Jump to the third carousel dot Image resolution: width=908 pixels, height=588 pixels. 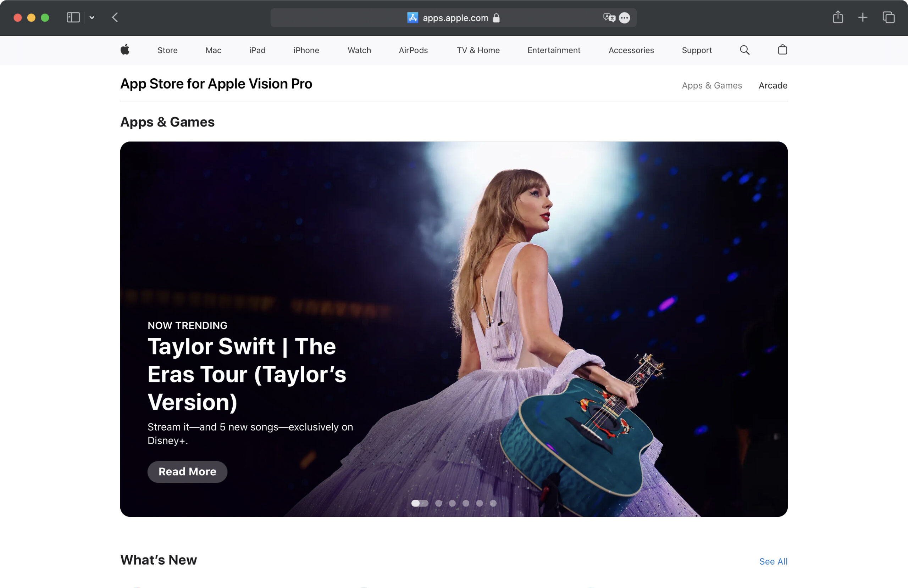coord(452,503)
